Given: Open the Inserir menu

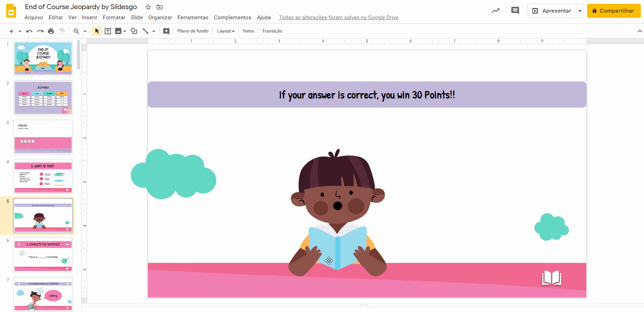Looking at the screenshot, I should (90, 18).
